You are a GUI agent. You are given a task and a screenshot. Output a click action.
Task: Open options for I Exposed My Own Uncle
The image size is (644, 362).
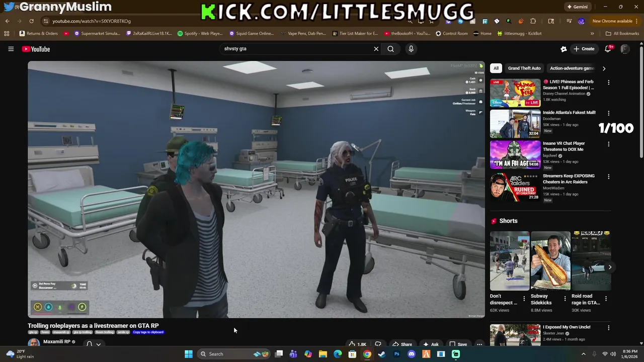608,328
